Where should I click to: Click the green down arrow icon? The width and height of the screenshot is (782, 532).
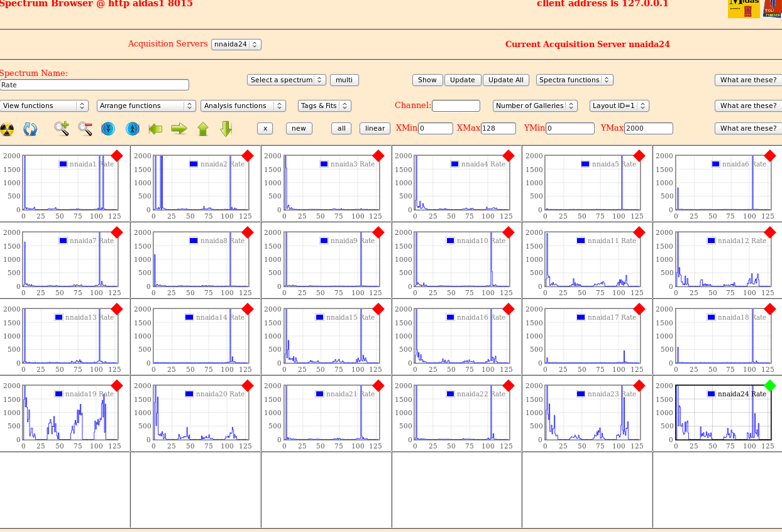click(x=226, y=129)
